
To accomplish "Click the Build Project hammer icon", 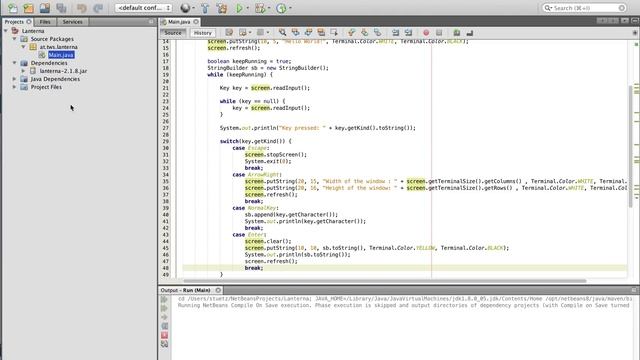I will click(205, 8).
